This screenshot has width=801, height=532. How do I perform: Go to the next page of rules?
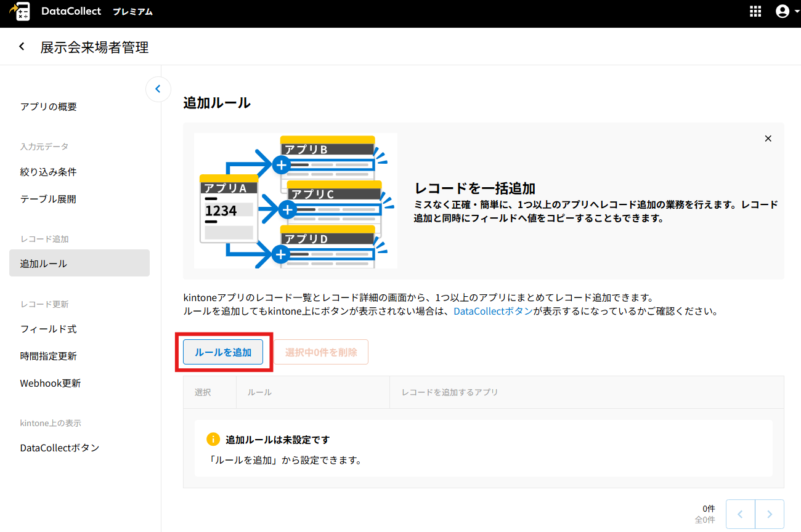point(770,514)
